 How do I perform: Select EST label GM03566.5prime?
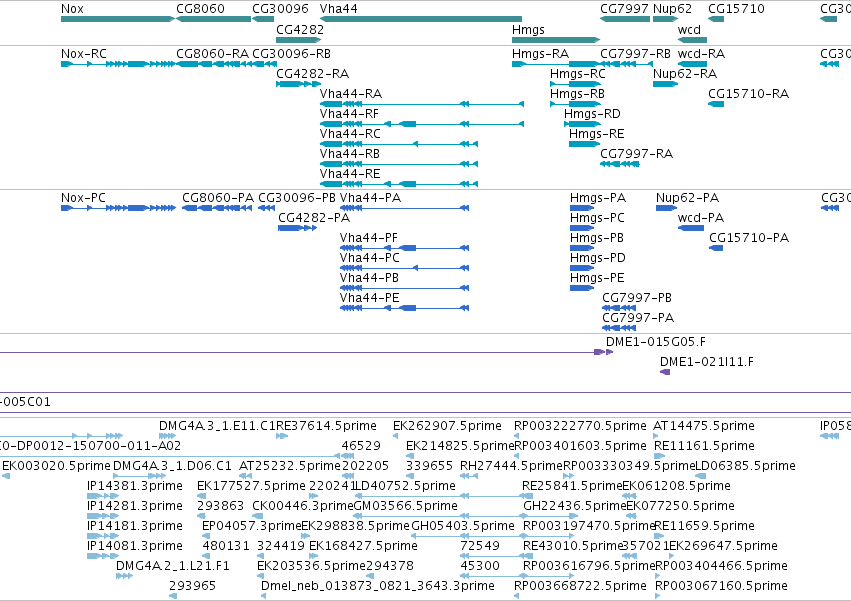point(405,505)
